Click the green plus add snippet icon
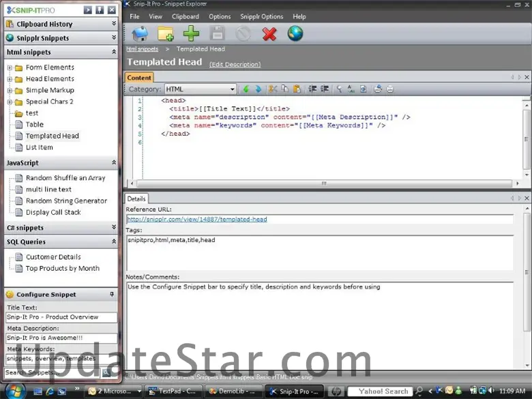Screen dimensions: 532x399 (x=192, y=33)
